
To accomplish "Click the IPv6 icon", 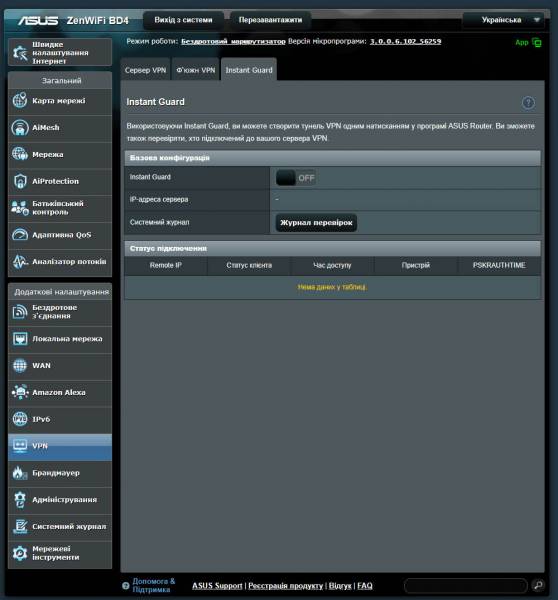I will click(x=20, y=419).
